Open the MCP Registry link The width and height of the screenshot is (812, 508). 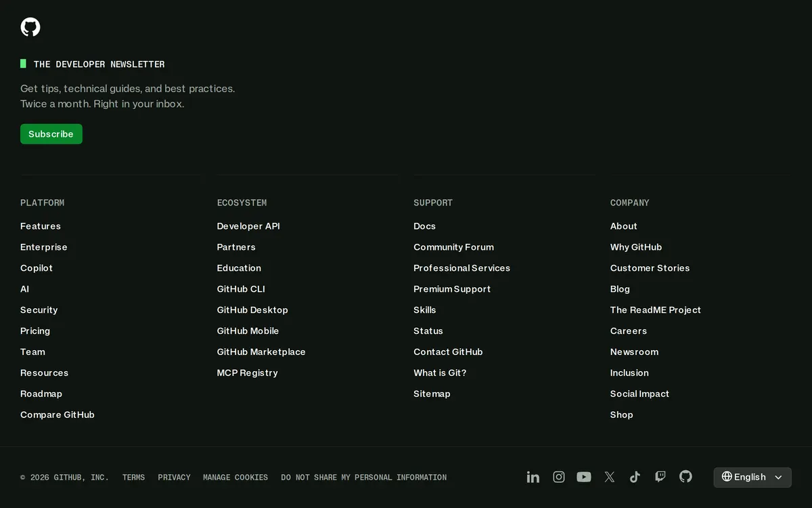248,373
